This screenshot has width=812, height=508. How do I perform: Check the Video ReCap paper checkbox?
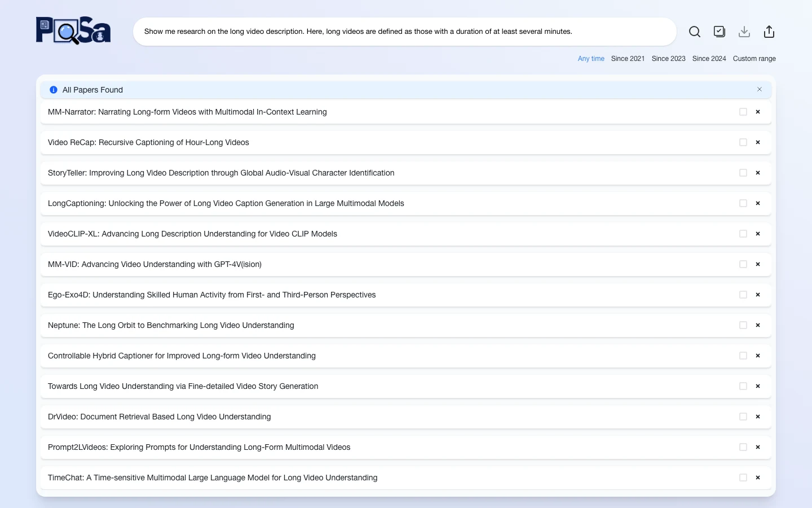[743, 142]
